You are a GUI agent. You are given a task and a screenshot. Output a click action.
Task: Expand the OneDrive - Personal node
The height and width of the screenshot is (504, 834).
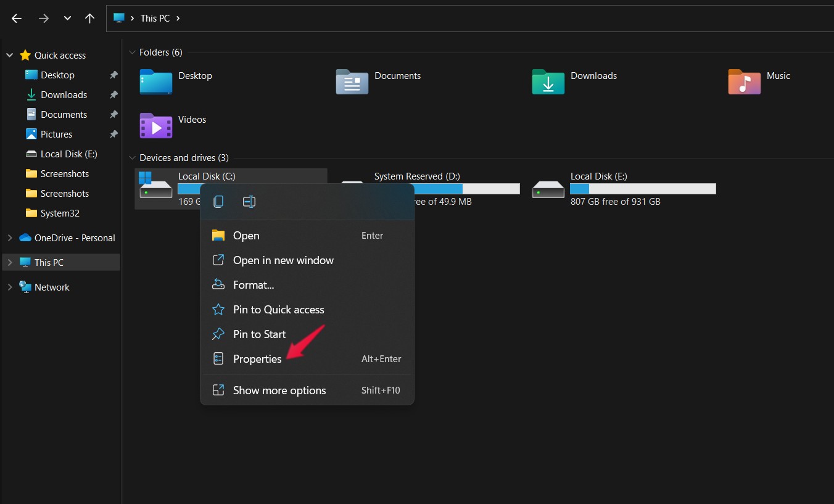tap(9, 238)
